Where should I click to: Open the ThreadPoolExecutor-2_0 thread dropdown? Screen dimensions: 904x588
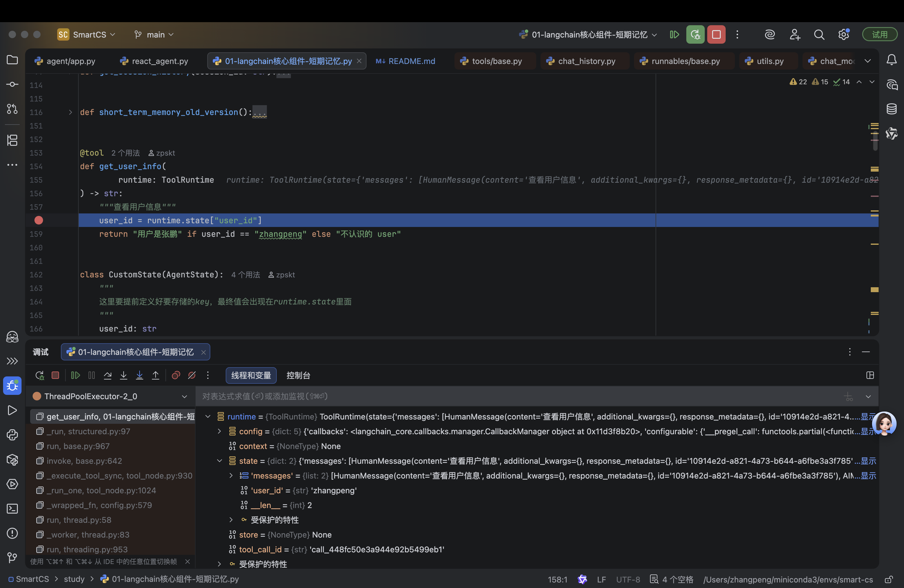pyautogui.click(x=184, y=396)
